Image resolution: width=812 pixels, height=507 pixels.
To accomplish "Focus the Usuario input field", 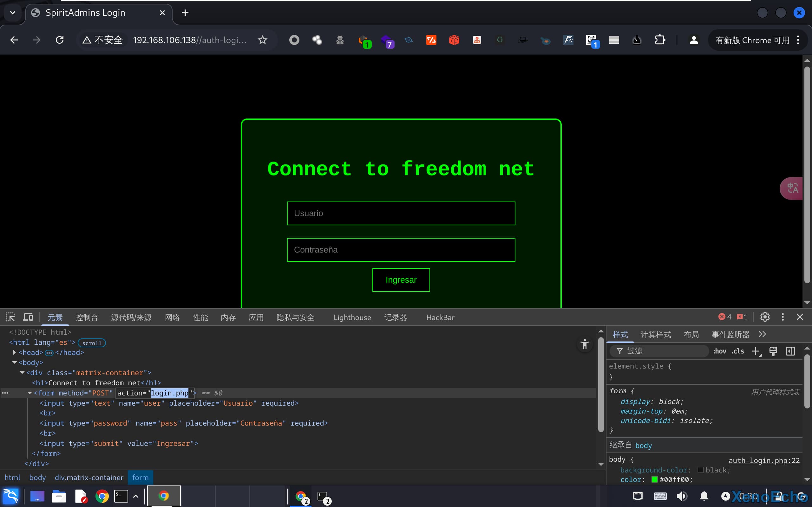I will click(401, 213).
